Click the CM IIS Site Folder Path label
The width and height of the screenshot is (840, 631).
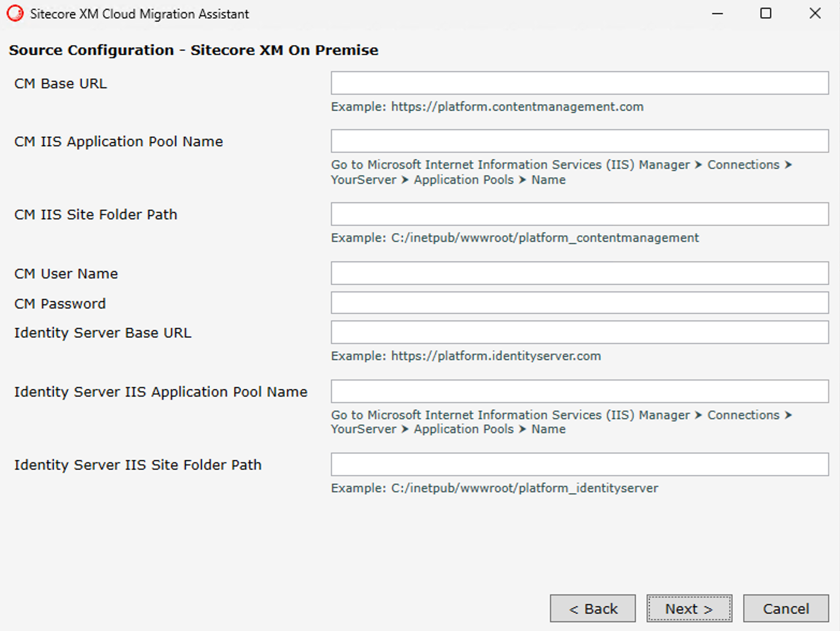[x=96, y=214]
